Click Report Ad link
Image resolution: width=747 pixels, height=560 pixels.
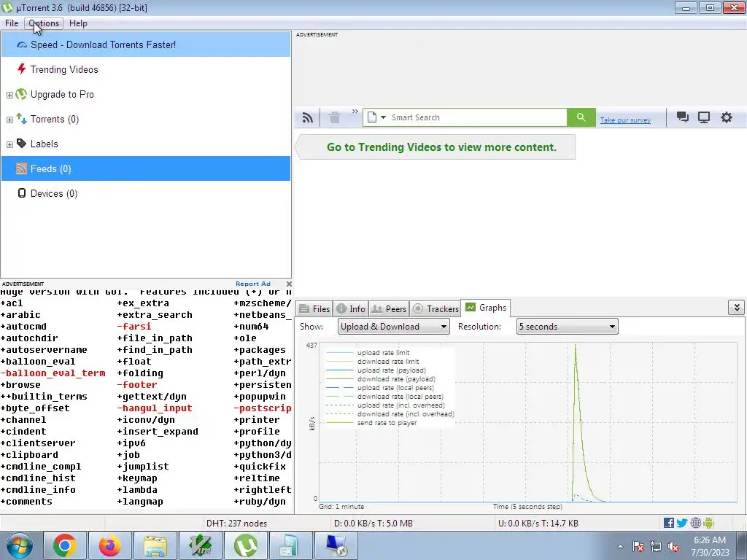[x=253, y=284]
